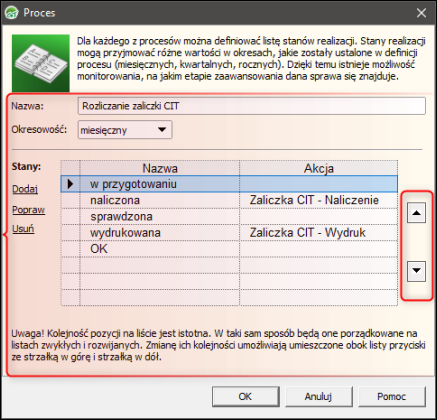Confirm with the OK button
This screenshot has width=437, height=420.
tap(245, 397)
